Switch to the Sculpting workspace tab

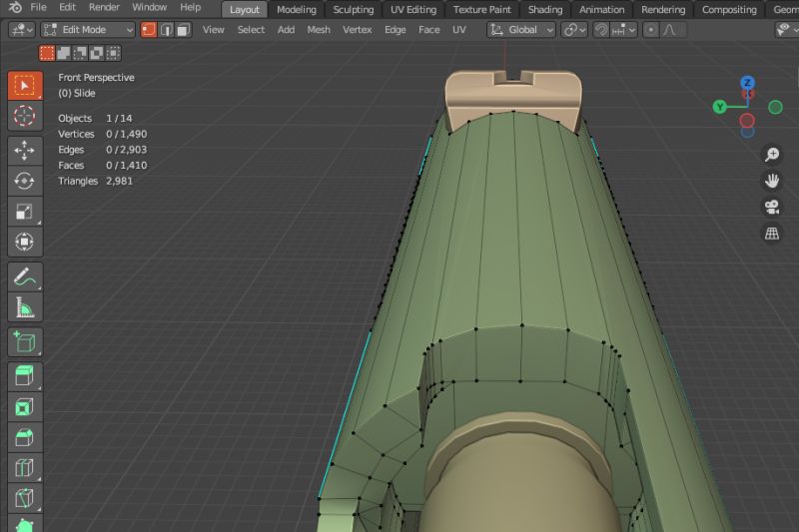pyautogui.click(x=354, y=9)
